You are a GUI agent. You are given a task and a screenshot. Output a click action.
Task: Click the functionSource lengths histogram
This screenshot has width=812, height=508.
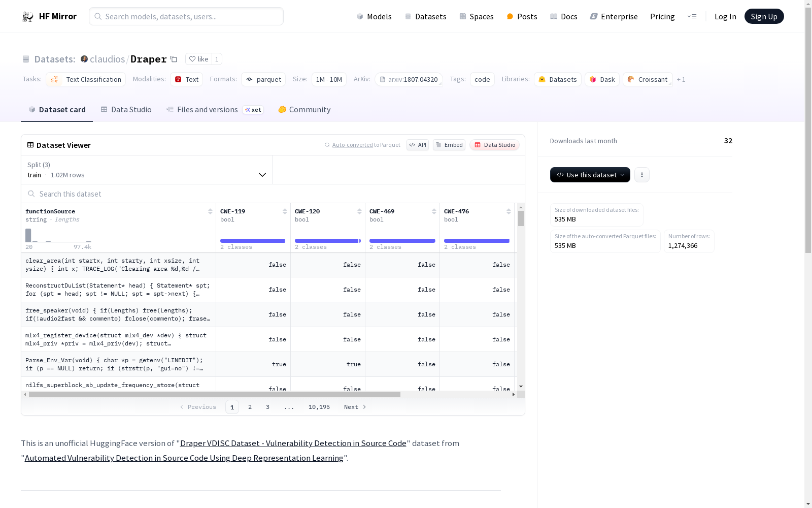(58, 235)
